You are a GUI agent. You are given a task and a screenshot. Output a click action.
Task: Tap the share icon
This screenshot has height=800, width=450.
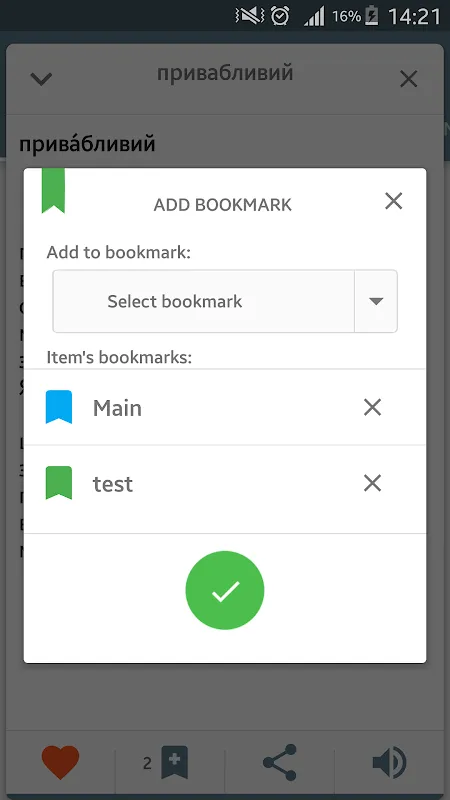(280, 762)
